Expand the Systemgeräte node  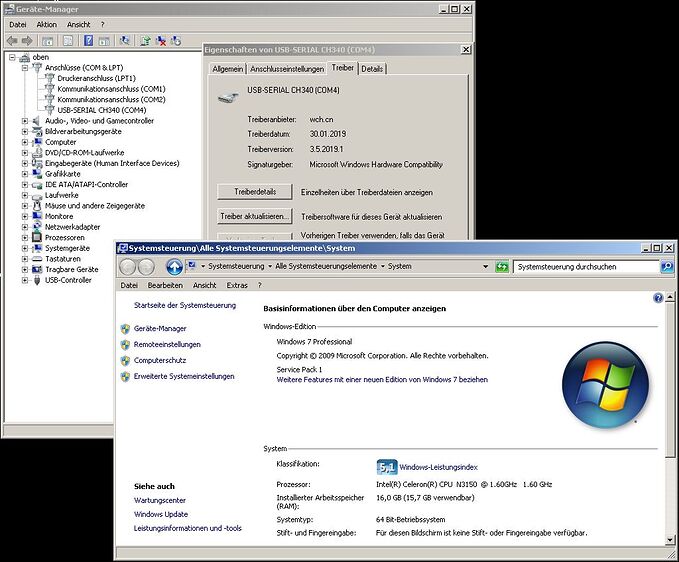tap(25, 248)
